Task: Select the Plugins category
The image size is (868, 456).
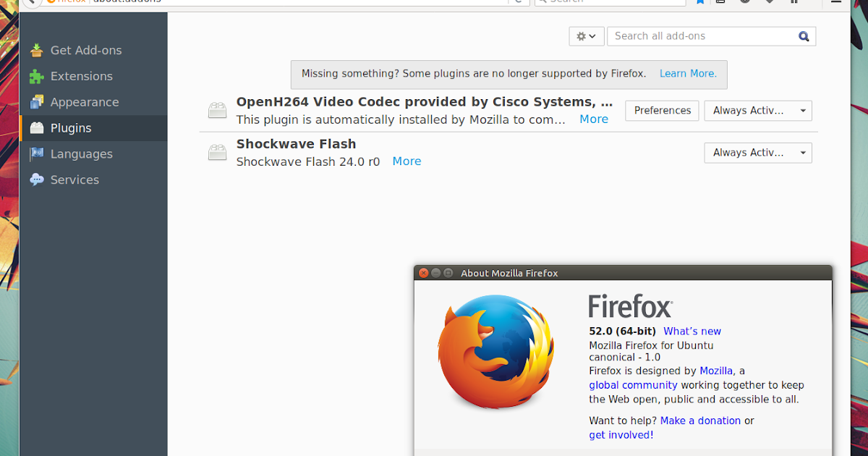Action: coord(94,128)
